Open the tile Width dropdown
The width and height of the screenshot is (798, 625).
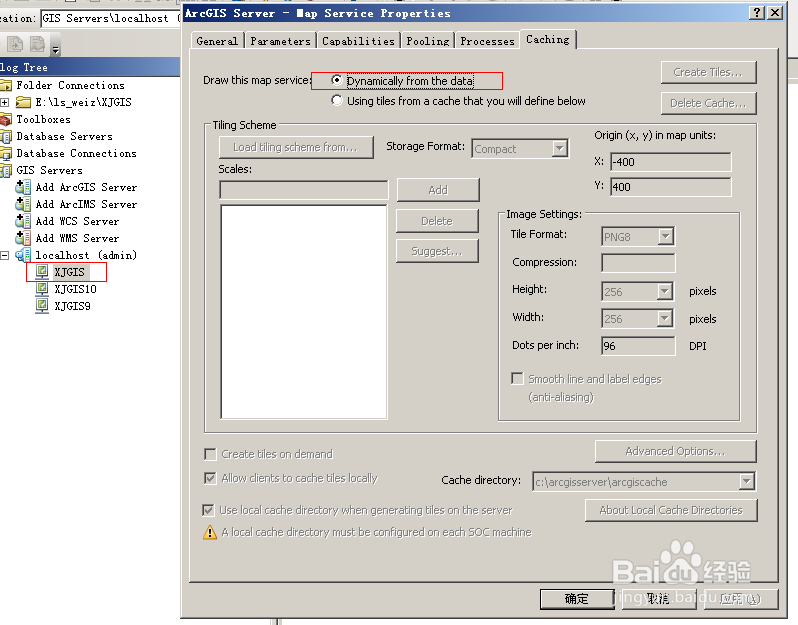coord(665,319)
